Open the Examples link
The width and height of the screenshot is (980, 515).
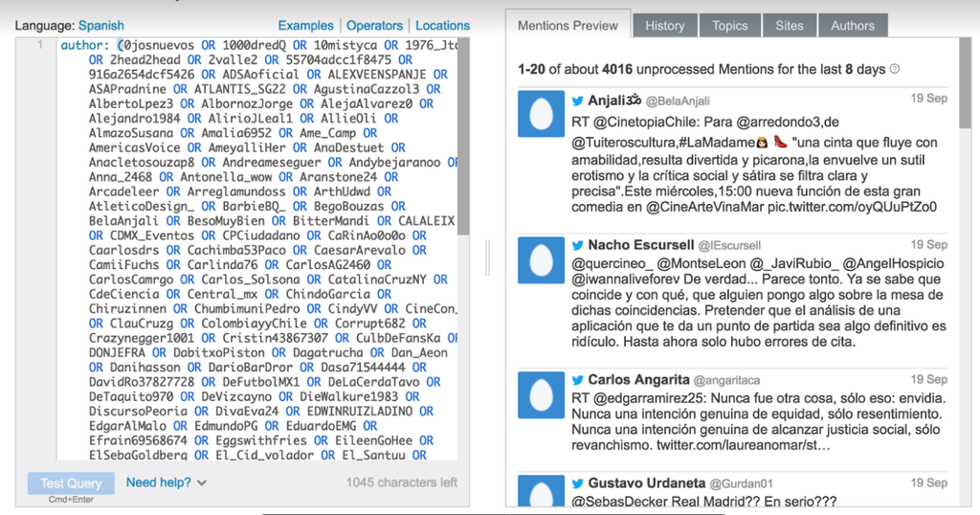305,26
